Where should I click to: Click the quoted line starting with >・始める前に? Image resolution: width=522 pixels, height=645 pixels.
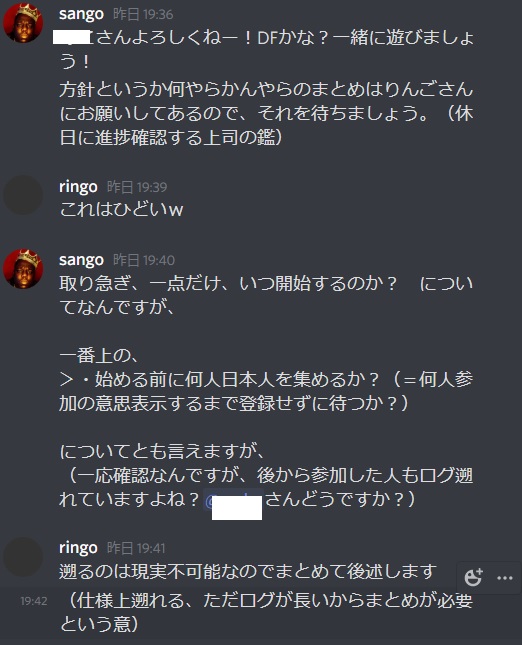click(266, 391)
